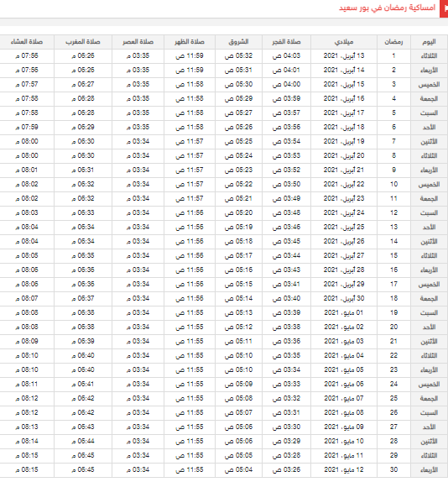Select Ramadan day number 15 cell
Viewport: 448px width, 482px height.
coord(393,256)
